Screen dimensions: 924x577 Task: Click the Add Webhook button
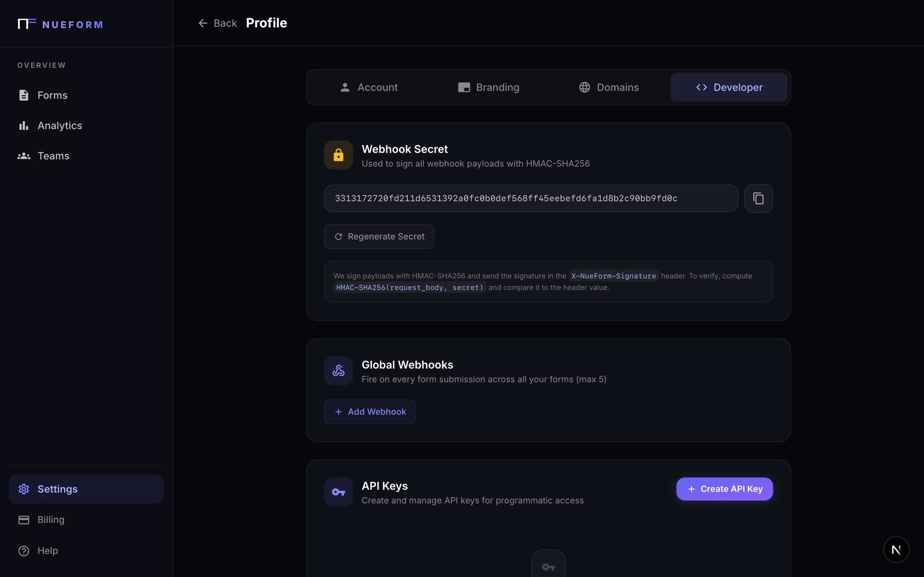pos(370,412)
